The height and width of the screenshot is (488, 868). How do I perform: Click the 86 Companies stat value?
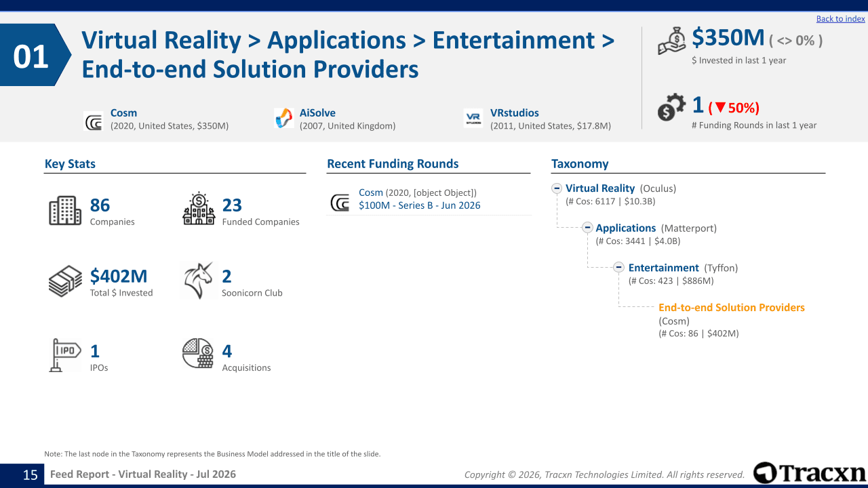point(100,205)
